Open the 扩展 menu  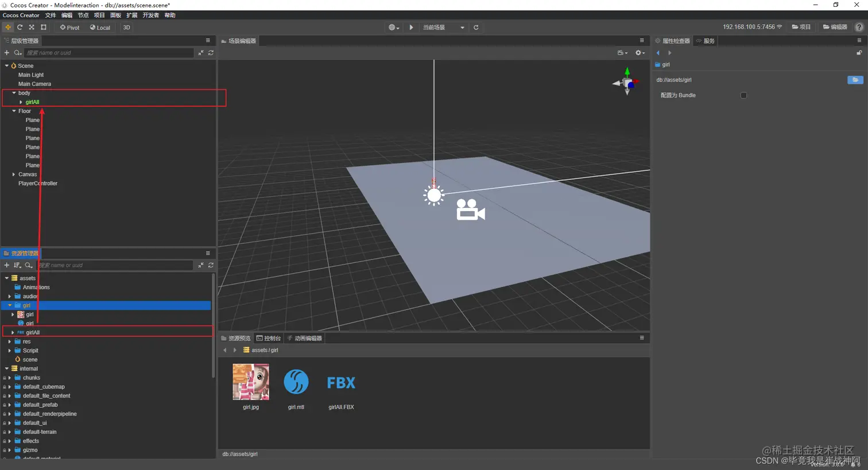pyautogui.click(x=131, y=15)
